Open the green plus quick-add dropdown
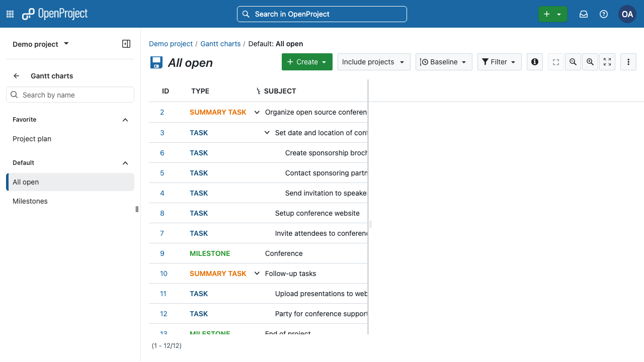 [552, 14]
